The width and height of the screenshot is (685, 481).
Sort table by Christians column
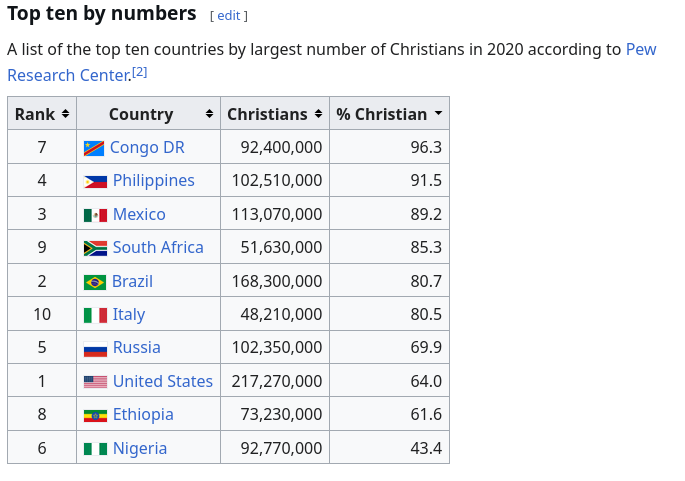point(275,114)
